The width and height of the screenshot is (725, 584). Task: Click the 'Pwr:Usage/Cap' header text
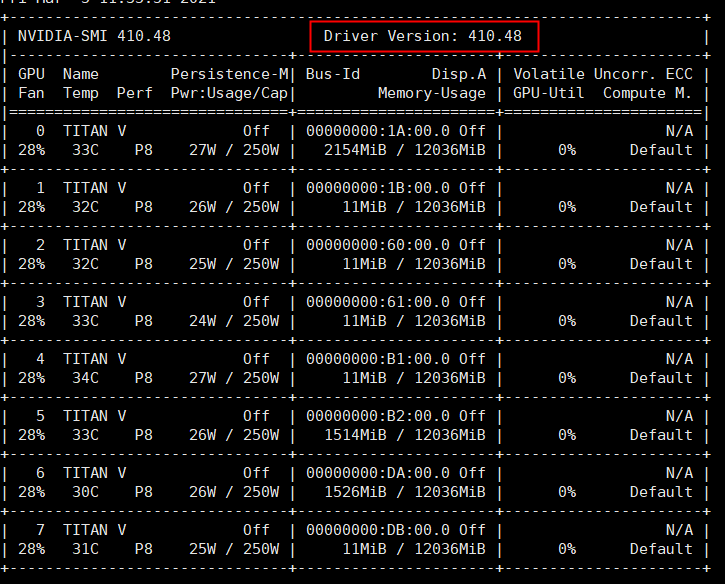pyautogui.click(x=229, y=93)
